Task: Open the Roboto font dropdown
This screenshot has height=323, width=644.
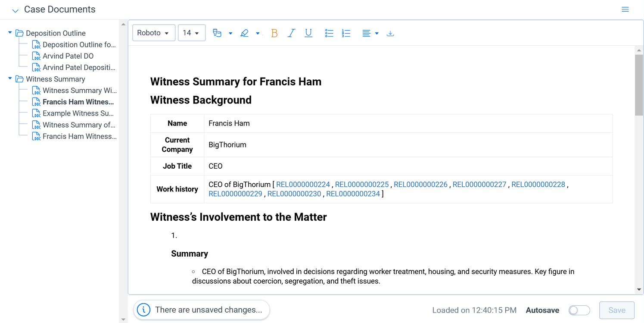Action: click(x=154, y=33)
